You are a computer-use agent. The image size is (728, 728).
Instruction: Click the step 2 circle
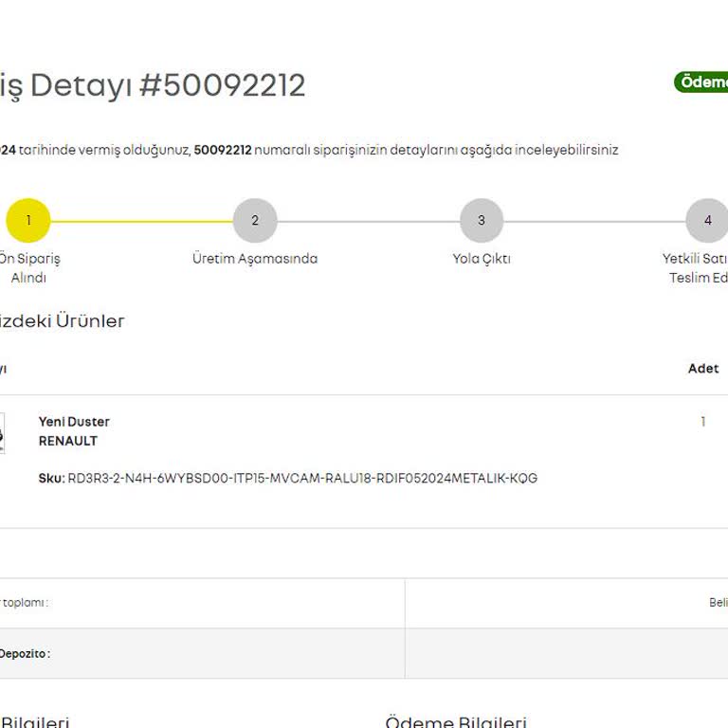coord(254,221)
